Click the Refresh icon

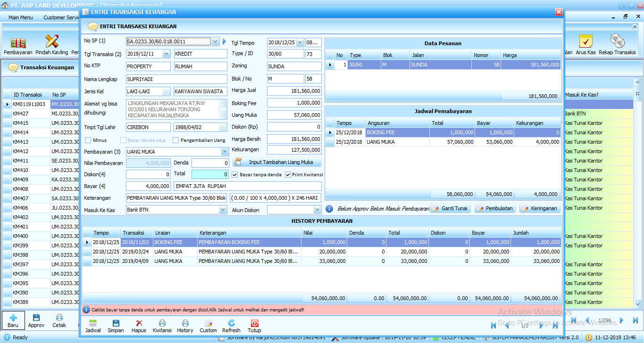coord(231,324)
